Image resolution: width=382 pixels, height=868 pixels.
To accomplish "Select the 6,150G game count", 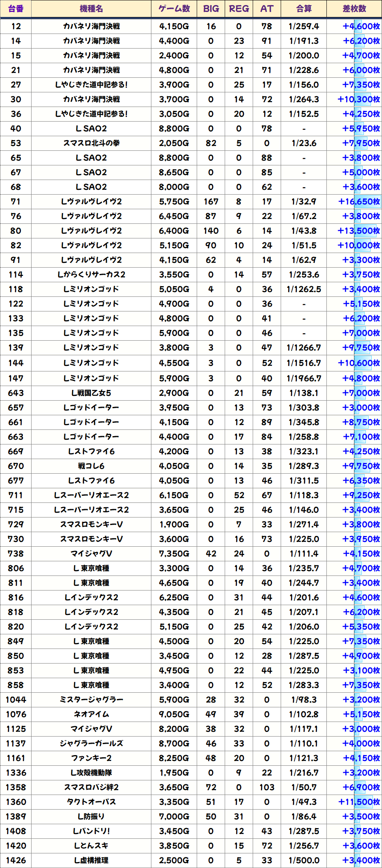I will point(174,495).
